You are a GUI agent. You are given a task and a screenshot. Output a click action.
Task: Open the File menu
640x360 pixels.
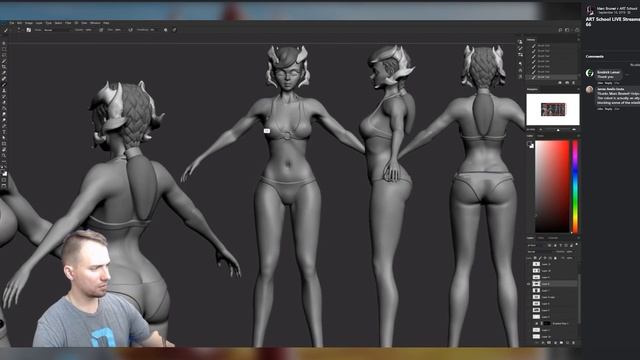pos(11,23)
